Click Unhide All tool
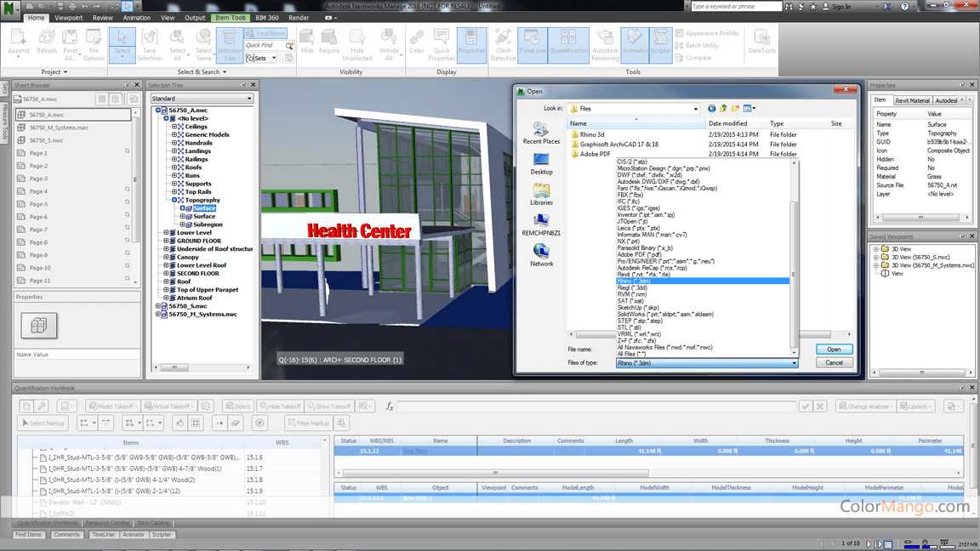The image size is (980, 551). [x=388, y=44]
